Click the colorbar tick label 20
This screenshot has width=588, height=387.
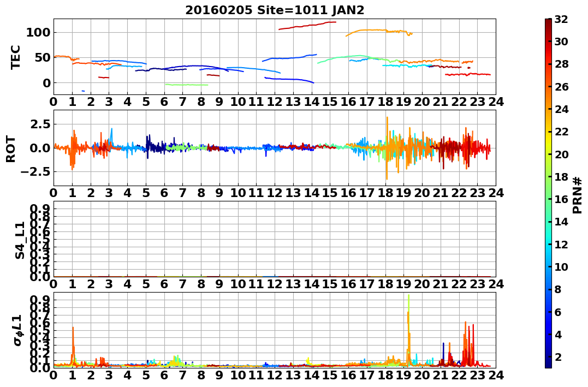[x=561, y=154]
